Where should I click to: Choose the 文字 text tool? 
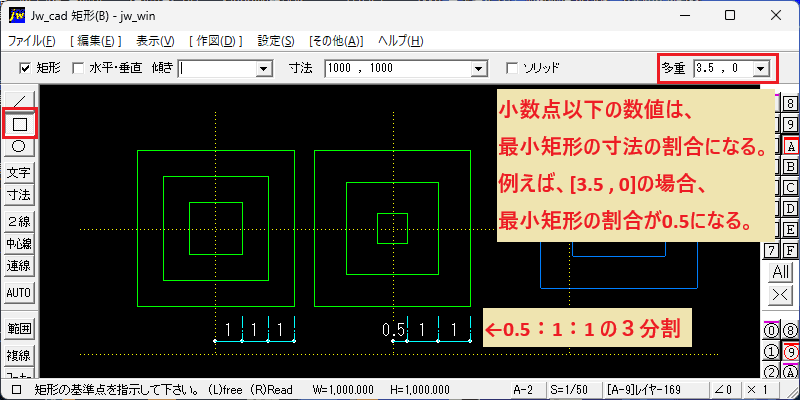(x=19, y=173)
